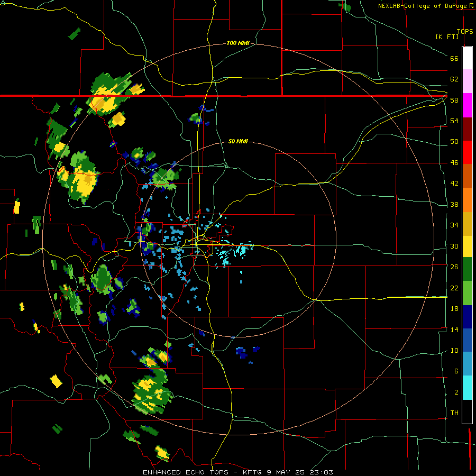This screenshot has height=476, width=476.
Task: Click the 'ENHANCED ECHO TOPS' title text
Action: (x=186, y=472)
